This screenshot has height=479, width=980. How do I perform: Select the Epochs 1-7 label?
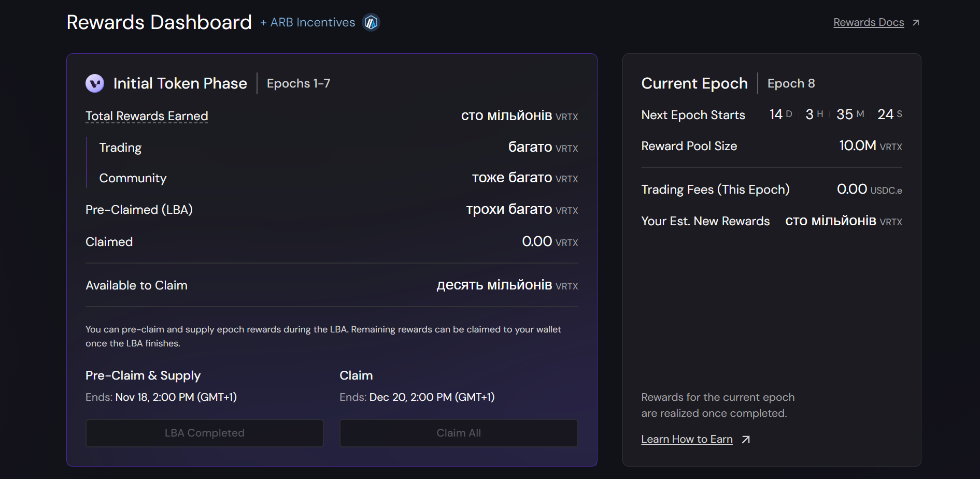[298, 83]
